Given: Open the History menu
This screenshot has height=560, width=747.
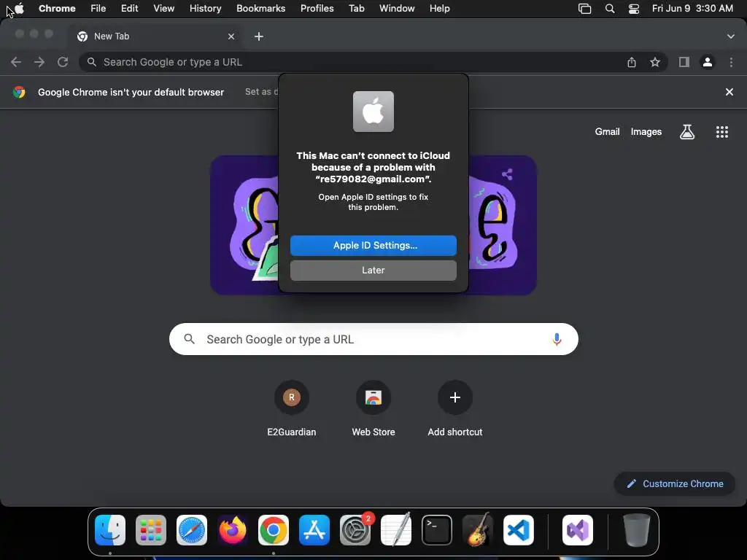Looking at the screenshot, I should point(205,9).
